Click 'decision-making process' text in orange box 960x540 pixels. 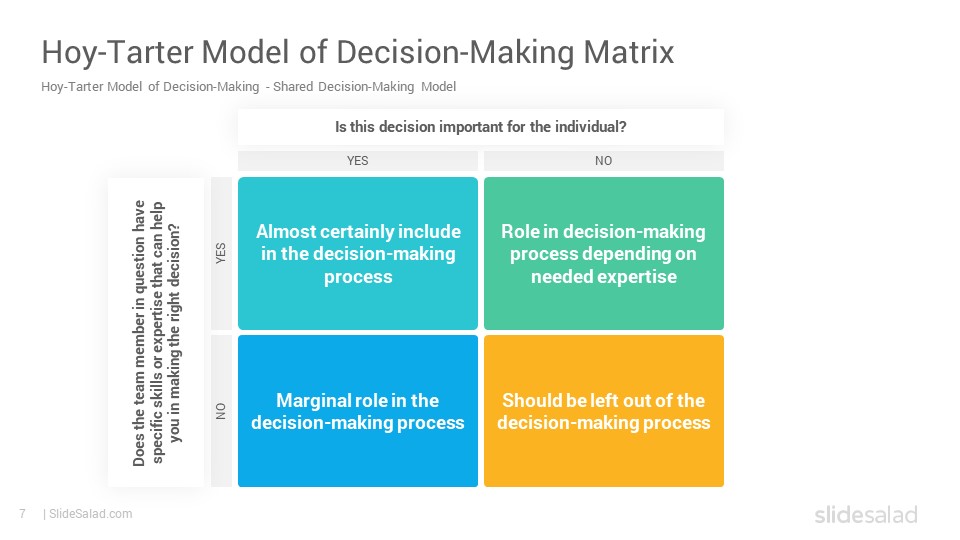[604, 422]
